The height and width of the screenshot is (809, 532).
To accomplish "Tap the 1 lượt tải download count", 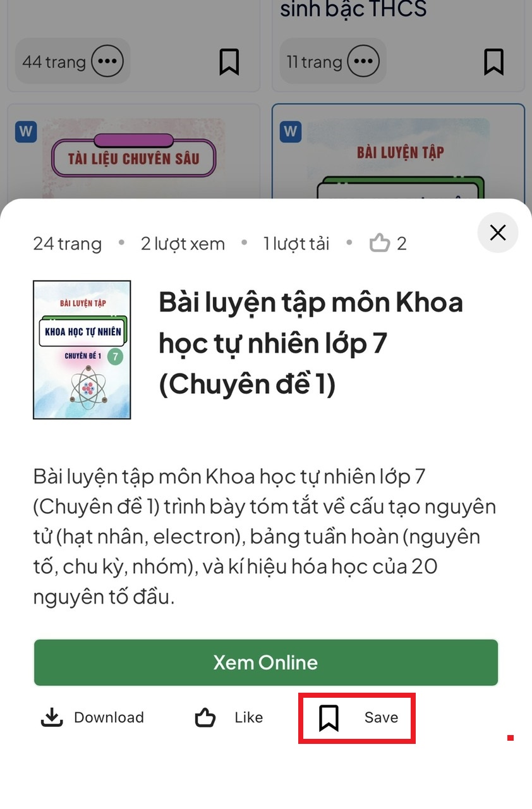I will click(296, 243).
